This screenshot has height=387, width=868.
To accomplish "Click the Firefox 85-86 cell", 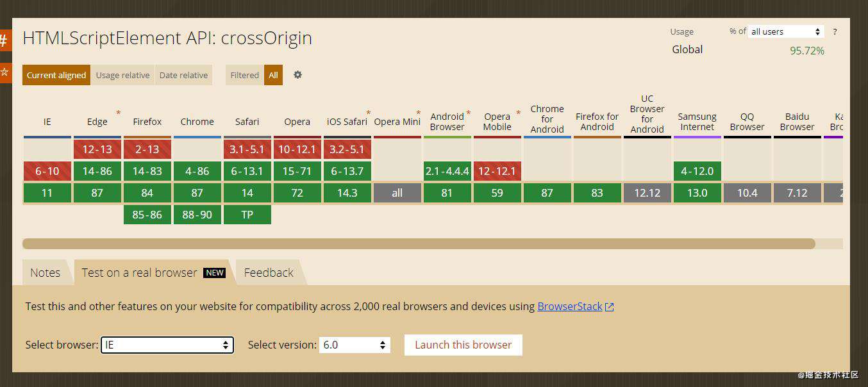I will pyautogui.click(x=147, y=215).
